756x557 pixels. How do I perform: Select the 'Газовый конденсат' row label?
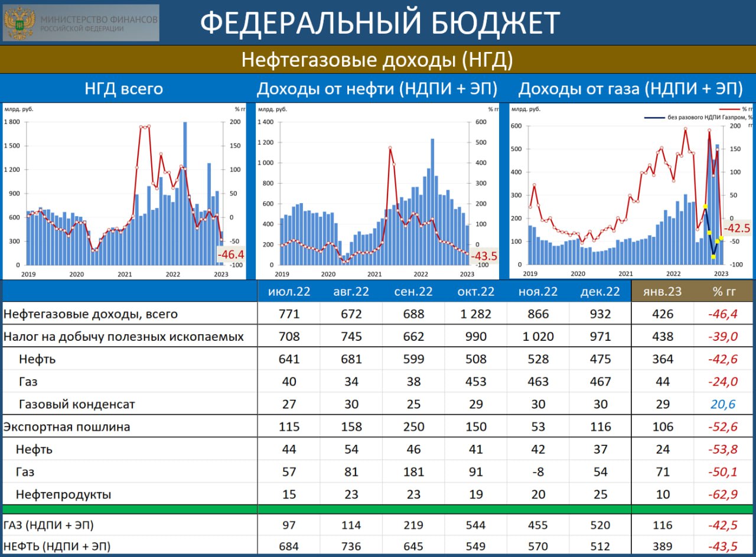click(77, 405)
